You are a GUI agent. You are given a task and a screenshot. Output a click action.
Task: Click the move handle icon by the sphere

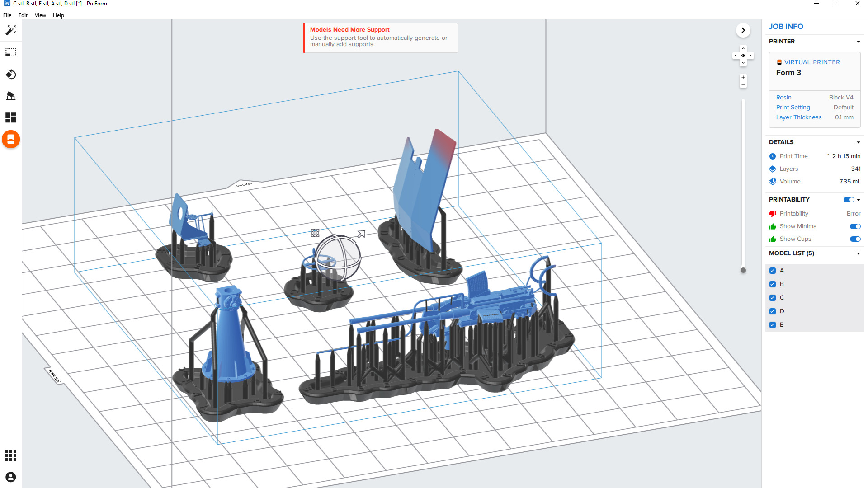315,233
